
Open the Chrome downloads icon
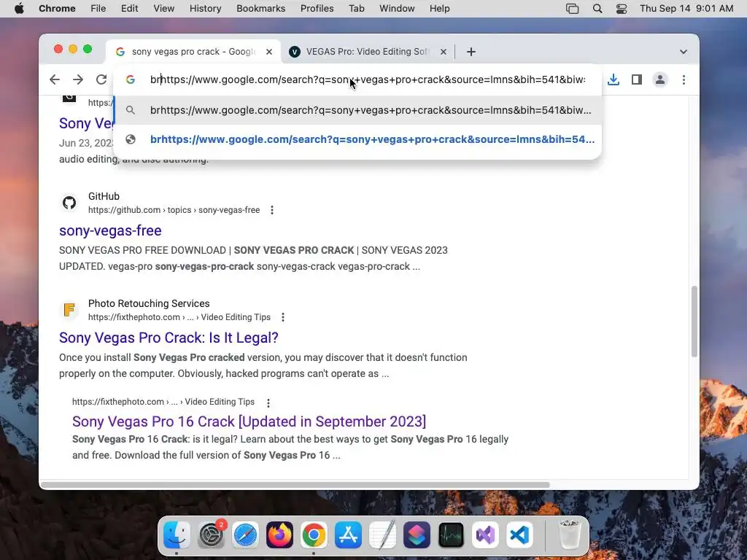(x=614, y=79)
